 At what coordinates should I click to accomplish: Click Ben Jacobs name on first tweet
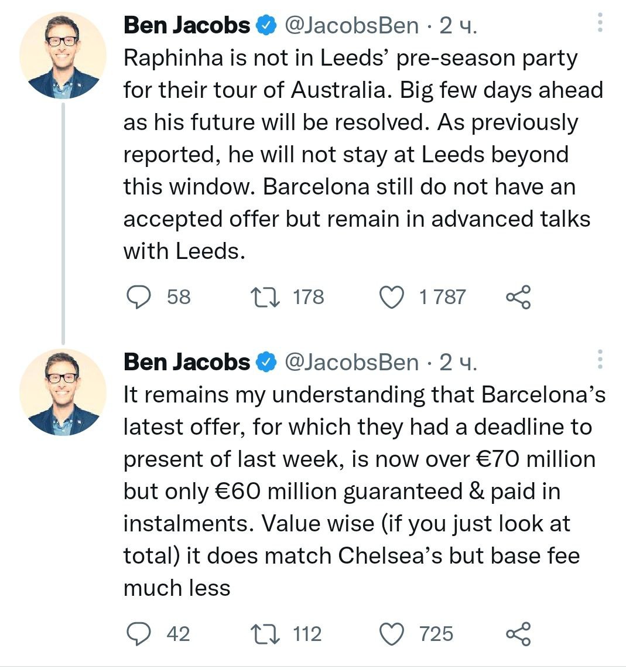pyautogui.click(x=187, y=25)
